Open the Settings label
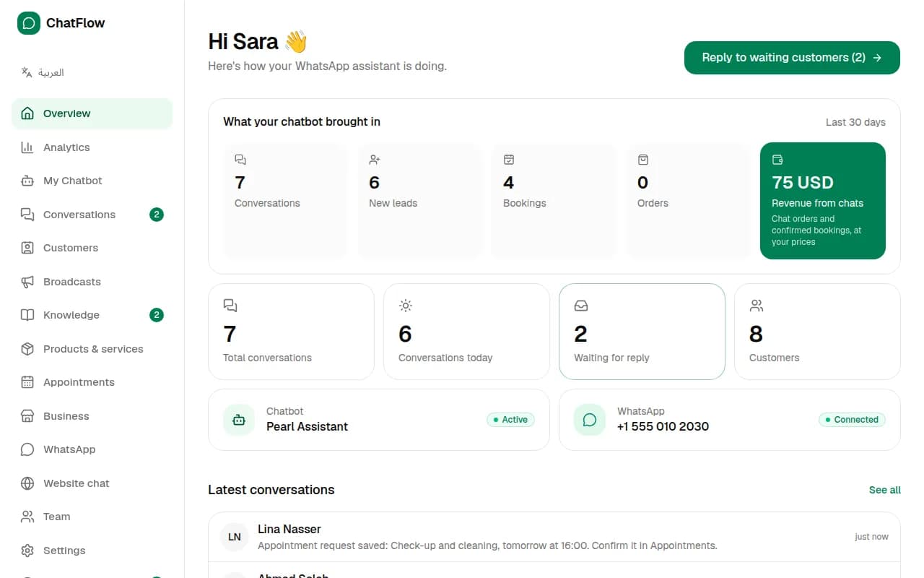 (64, 551)
